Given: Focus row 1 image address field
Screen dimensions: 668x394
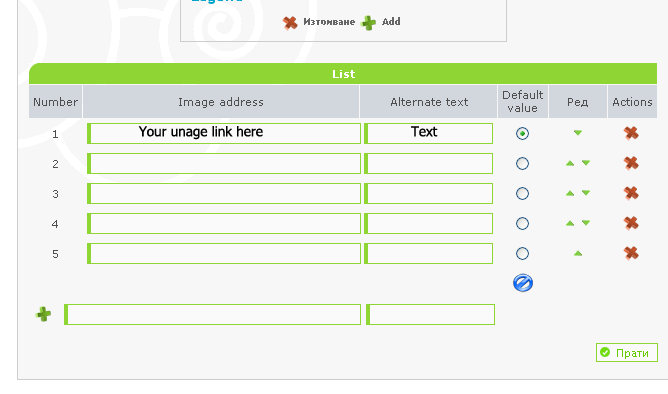Looking at the screenshot, I should click(224, 133).
